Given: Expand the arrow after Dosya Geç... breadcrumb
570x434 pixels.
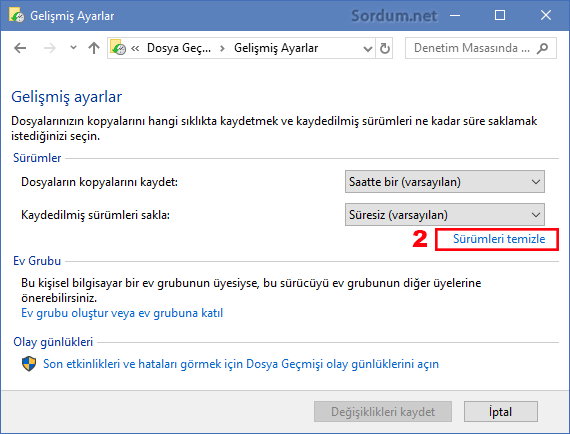Looking at the screenshot, I should click(x=222, y=48).
